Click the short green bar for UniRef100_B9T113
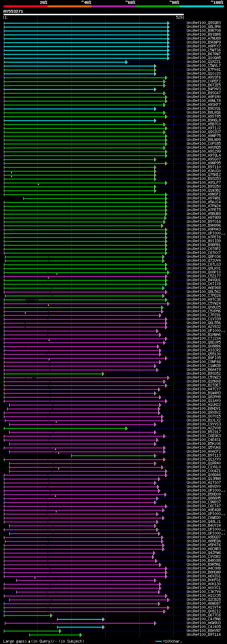The height and width of the screenshot is (644, 227). click(x=113, y=456)
